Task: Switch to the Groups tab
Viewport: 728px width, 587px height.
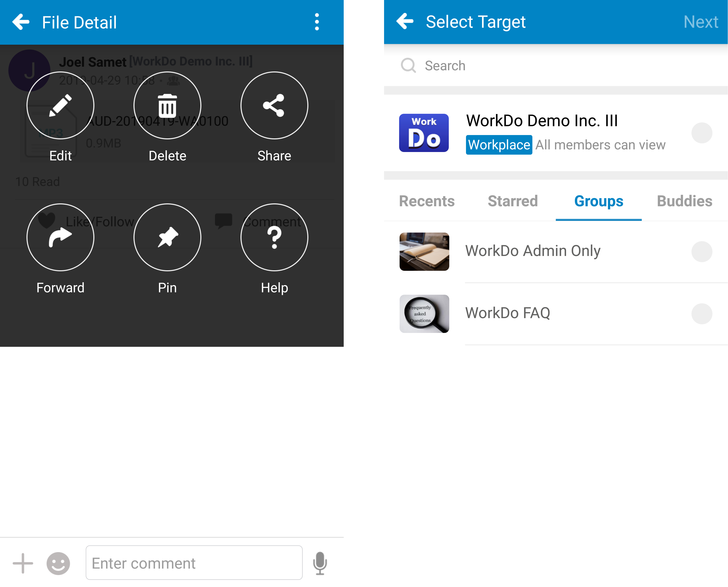Action: (599, 201)
